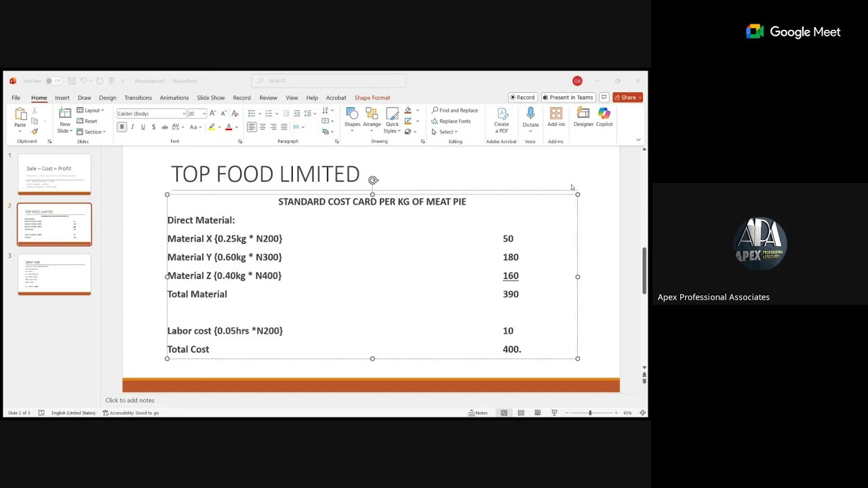The image size is (868, 488).
Task: Decrease the font size
Action: [223, 113]
